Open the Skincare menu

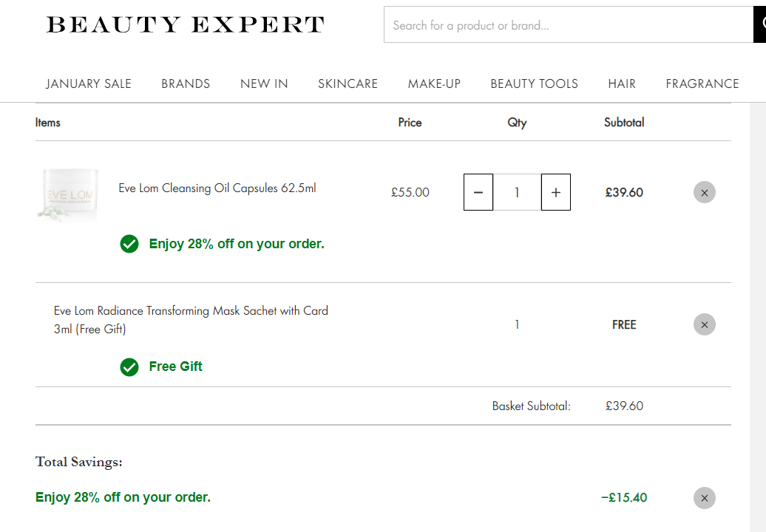(x=348, y=84)
